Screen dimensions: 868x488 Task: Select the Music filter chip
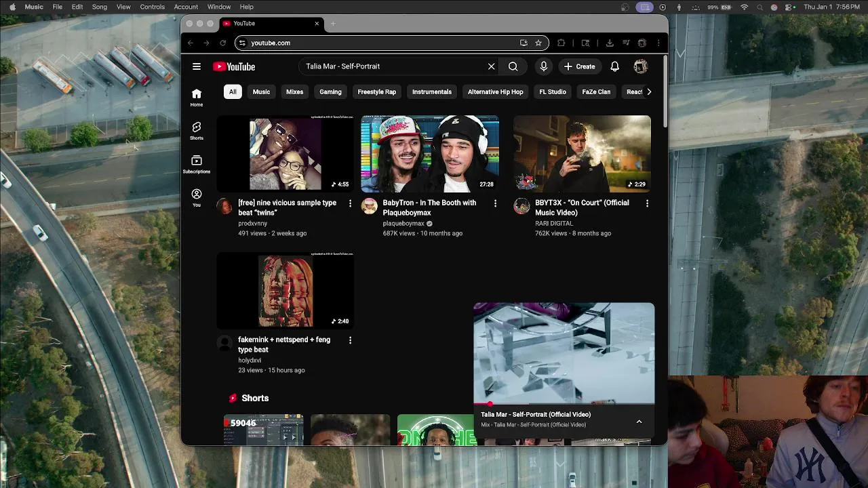pos(261,91)
